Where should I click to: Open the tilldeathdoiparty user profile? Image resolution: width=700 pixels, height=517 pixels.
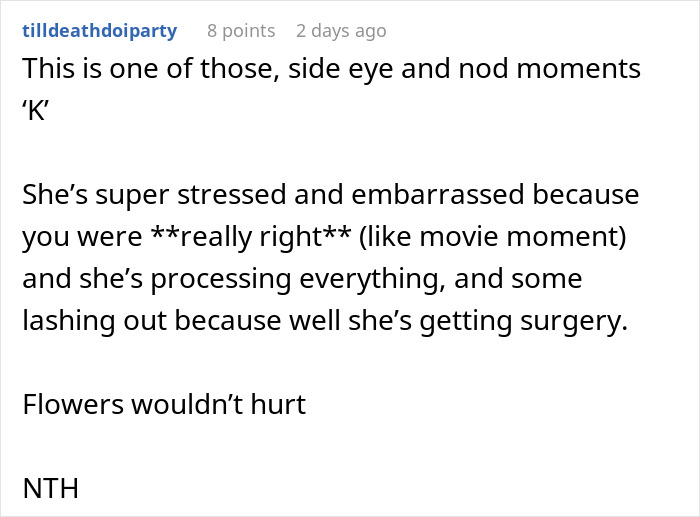99,31
